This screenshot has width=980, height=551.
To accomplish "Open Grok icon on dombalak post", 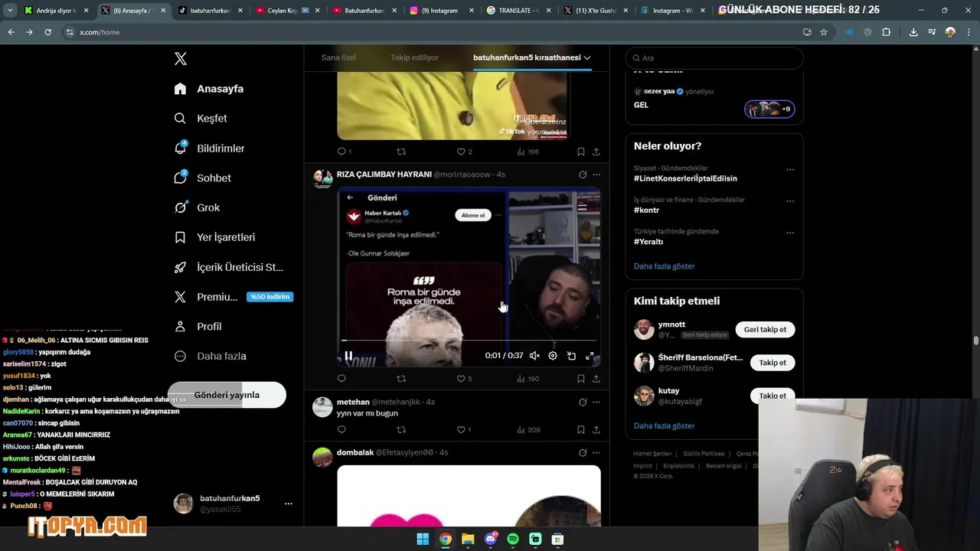I will pos(583,452).
